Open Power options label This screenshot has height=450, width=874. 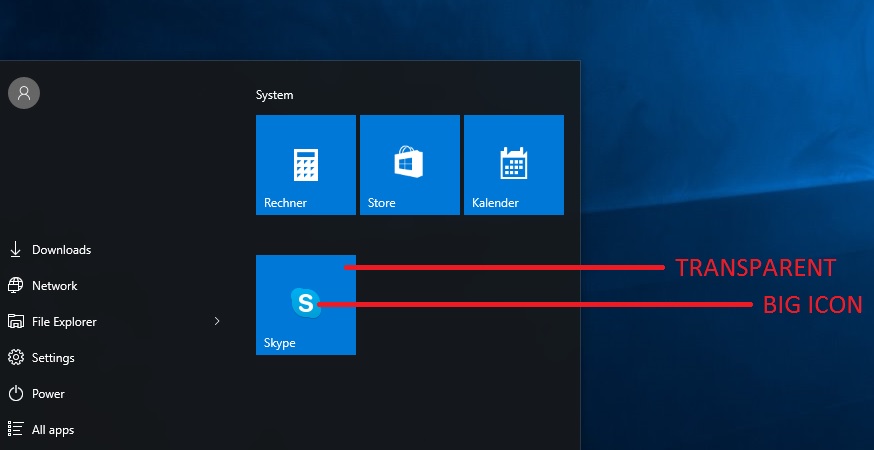48,394
